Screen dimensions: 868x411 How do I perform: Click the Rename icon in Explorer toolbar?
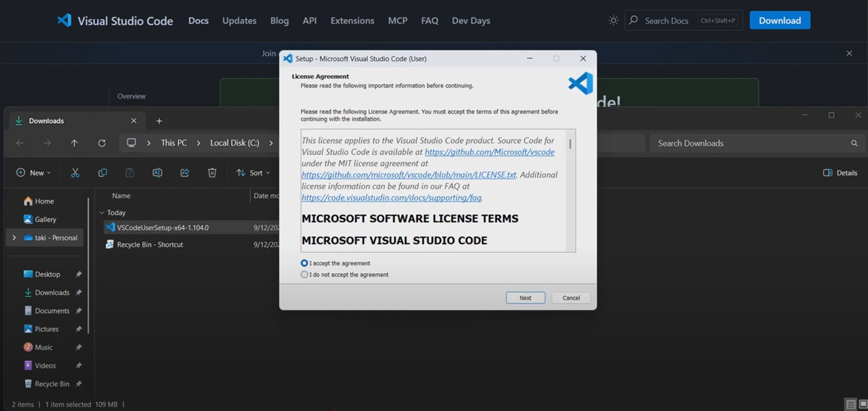(x=157, y=173)
